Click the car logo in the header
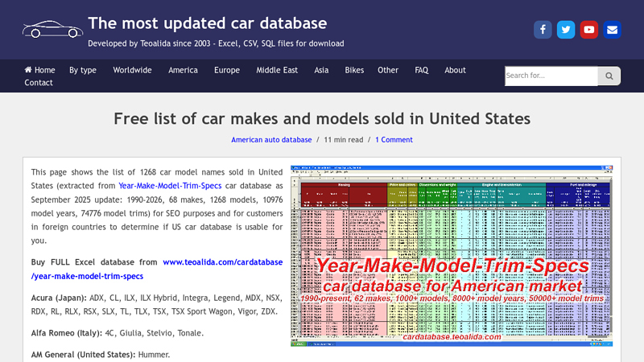The height and width of the screenshot is (362, 644). 52,29
